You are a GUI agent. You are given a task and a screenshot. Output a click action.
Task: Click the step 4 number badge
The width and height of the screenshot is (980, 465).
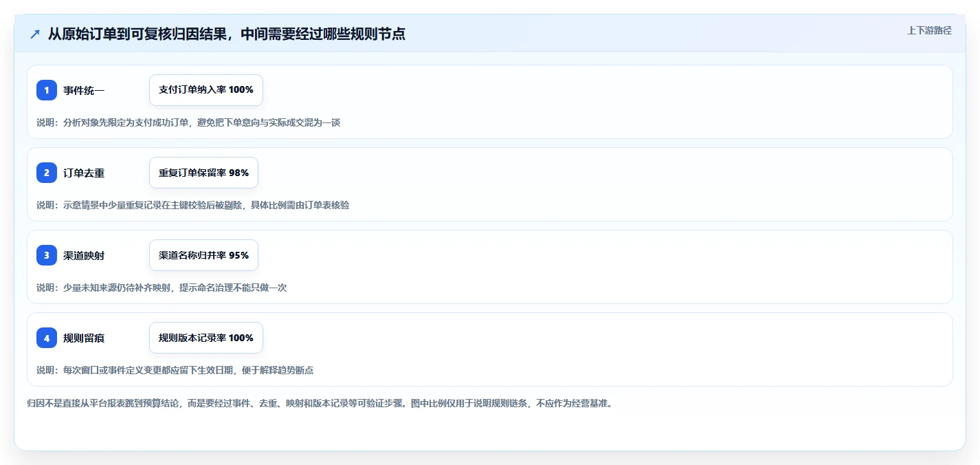(x=47, y=338)
